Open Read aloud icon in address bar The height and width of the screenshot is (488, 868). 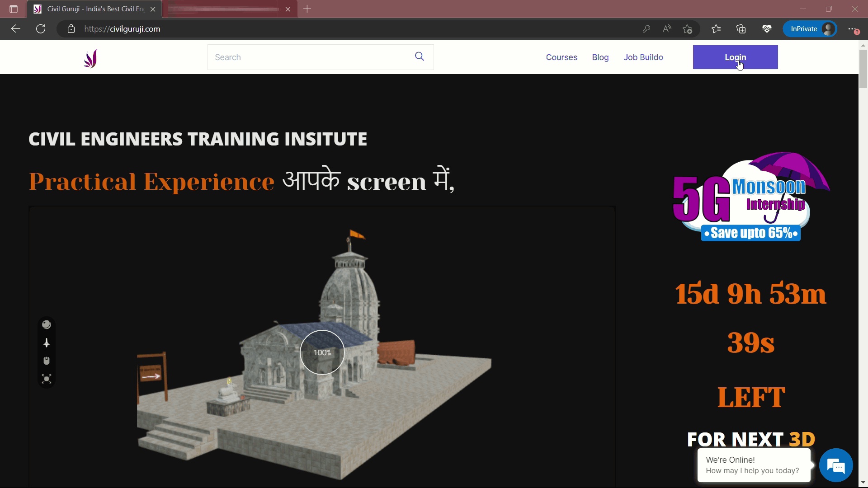point(667,29)
